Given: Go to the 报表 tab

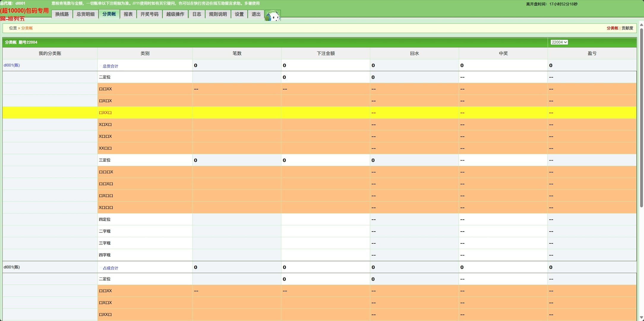Looking at the screenshot, I should coord(128,14).
